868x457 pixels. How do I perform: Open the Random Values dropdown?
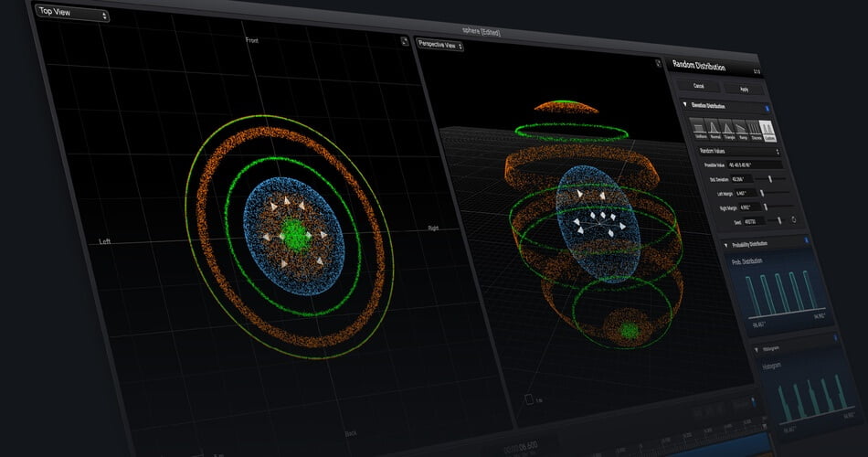pyautogui.click(x=738, y=150)
